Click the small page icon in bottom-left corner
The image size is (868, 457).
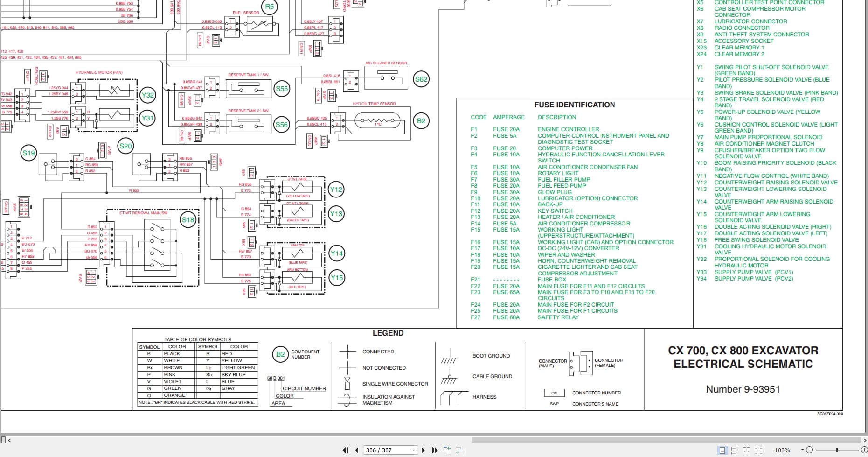(3, 439)
